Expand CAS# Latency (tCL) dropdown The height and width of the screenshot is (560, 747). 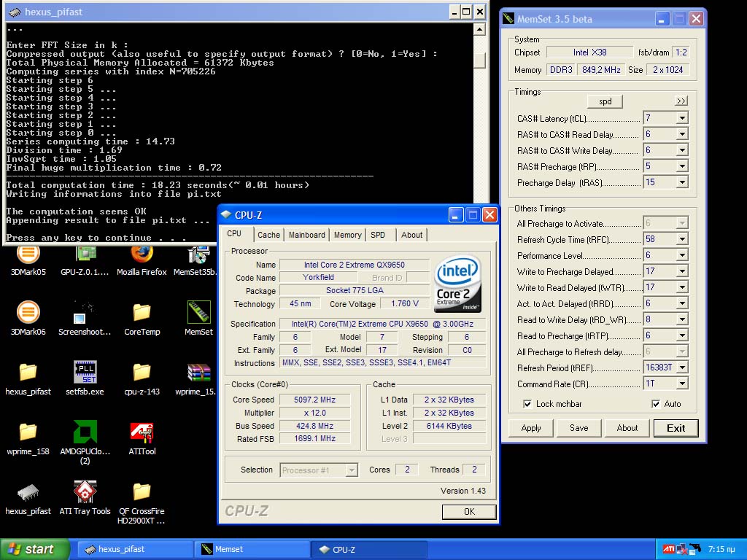tap(682, 118)
